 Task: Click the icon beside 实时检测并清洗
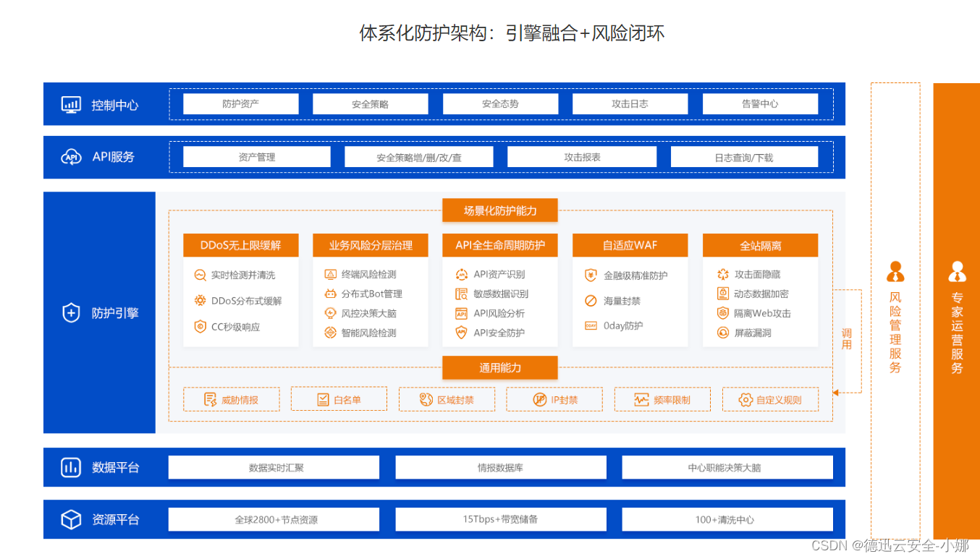200,275
